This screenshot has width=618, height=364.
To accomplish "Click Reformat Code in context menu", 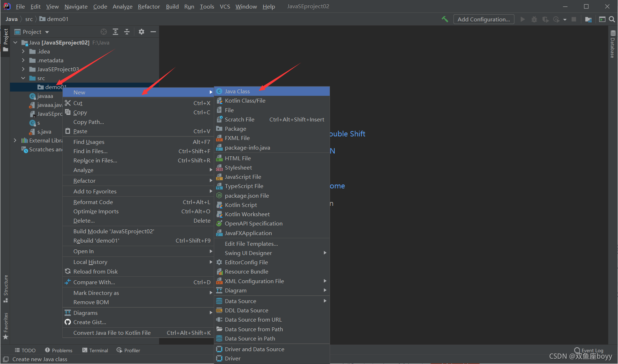I will click(x=138, y=202).
